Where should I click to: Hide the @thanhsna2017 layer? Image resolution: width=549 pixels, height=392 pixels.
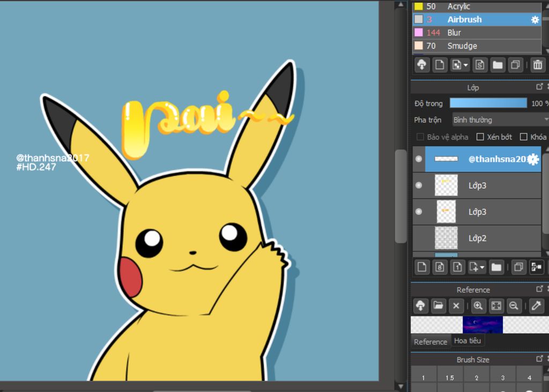coord(418,159)
